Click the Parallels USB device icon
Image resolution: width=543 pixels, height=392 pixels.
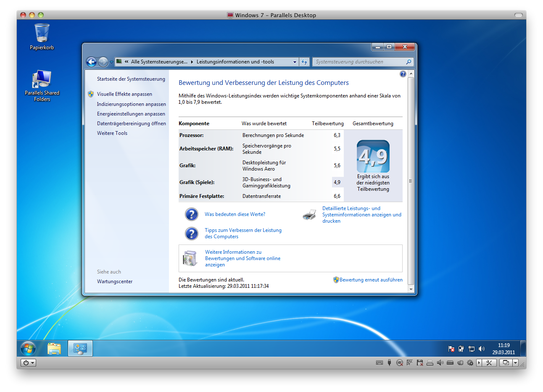pos(390,363)
